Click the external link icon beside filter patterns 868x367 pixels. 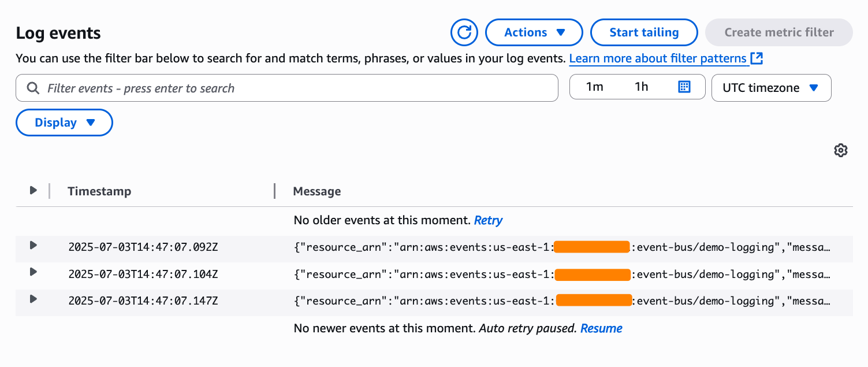tap(757, 58)
